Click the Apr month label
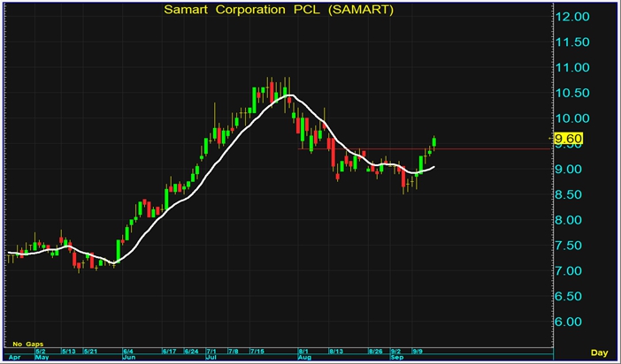Viewport: 621px width, 364px height. [x=14, y=357]
